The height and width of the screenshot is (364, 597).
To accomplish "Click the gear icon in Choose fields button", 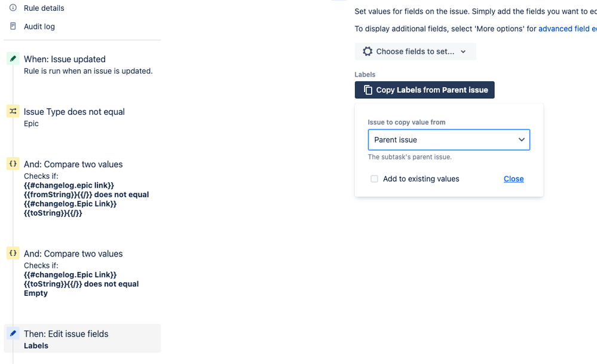I will (368, 51).
